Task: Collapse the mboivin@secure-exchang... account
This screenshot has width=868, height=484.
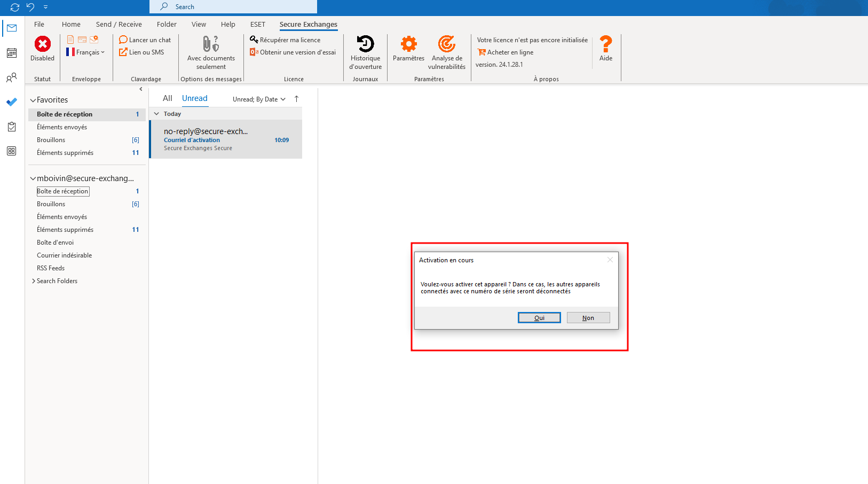Action: (33, 178)
